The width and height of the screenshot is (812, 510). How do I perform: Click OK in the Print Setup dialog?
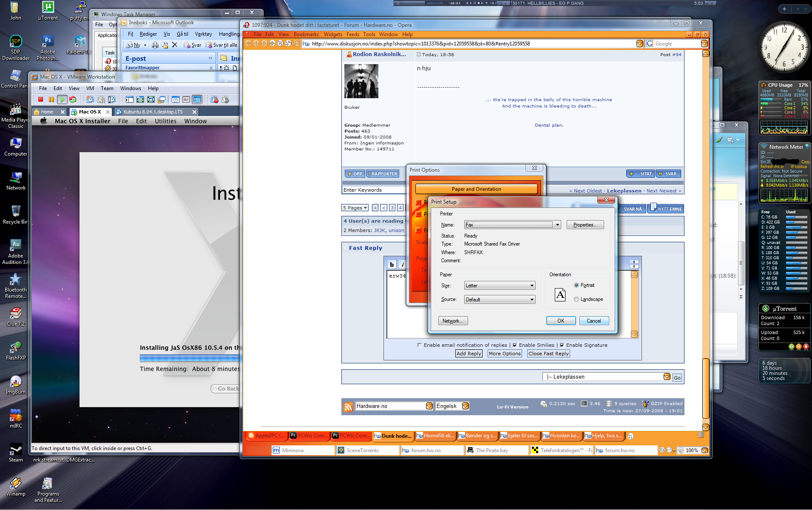[x=561, y=321]
